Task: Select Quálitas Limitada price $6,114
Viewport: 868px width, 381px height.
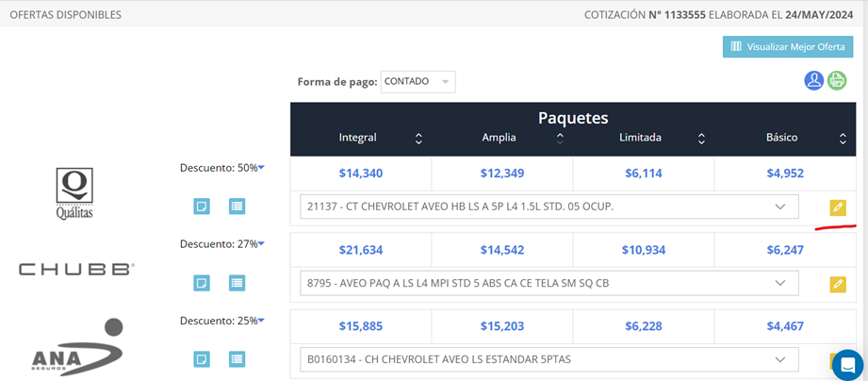Action: point(644,174)
